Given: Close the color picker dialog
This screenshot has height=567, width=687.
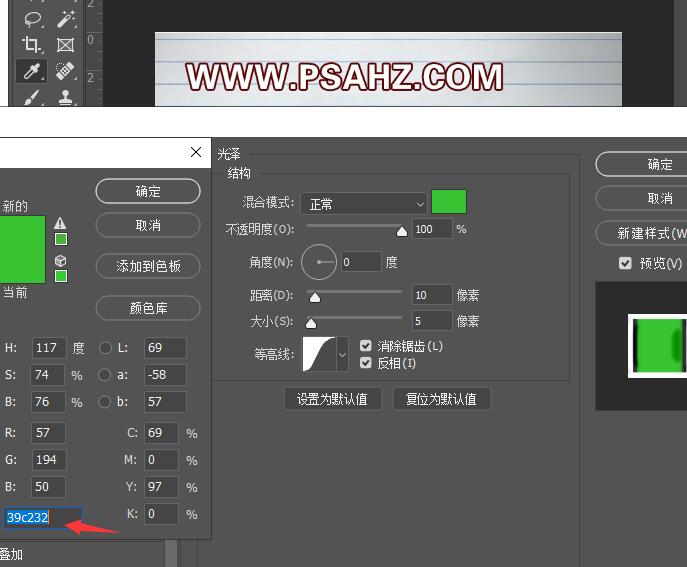Looking at the screenshot, I should (196, 152).
